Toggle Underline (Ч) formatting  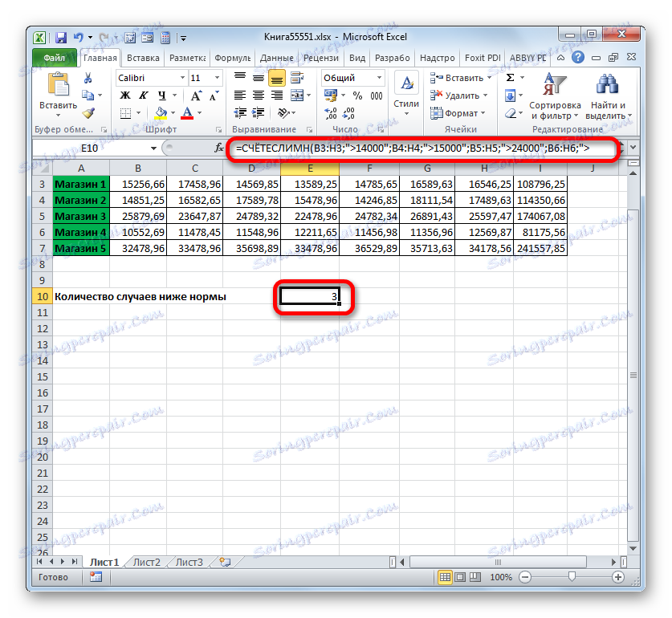(161, 96)
